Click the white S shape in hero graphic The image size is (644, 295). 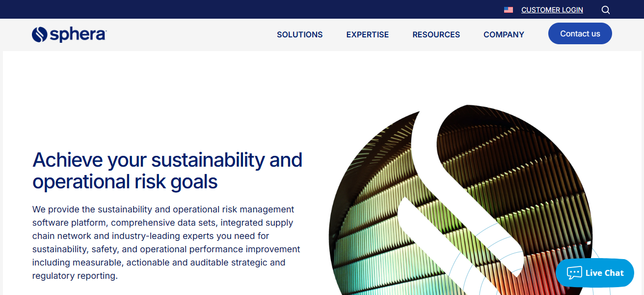pyautogui.click(x=442, y=162)
